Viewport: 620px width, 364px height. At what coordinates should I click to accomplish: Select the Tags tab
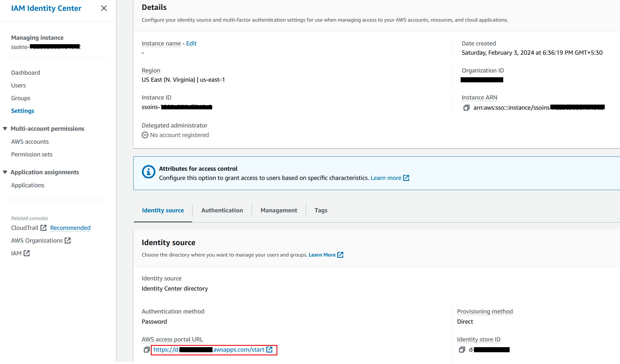pyautogui.click(x=321, y=210)
